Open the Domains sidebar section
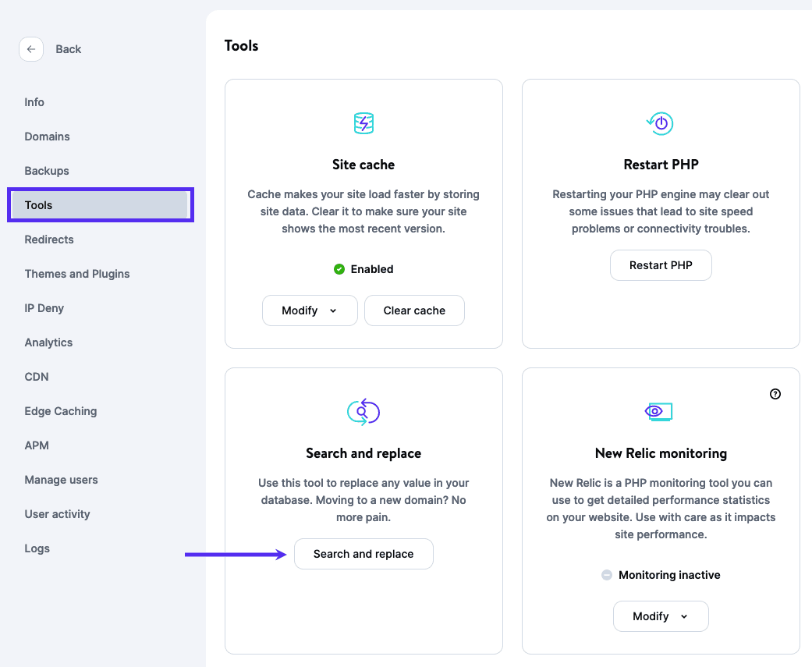Viewport: 812px width, 667px height. coord(48,137)
